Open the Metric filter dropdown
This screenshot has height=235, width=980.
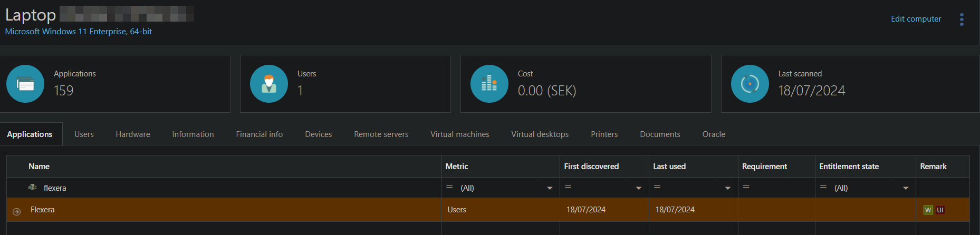point(550,188)
